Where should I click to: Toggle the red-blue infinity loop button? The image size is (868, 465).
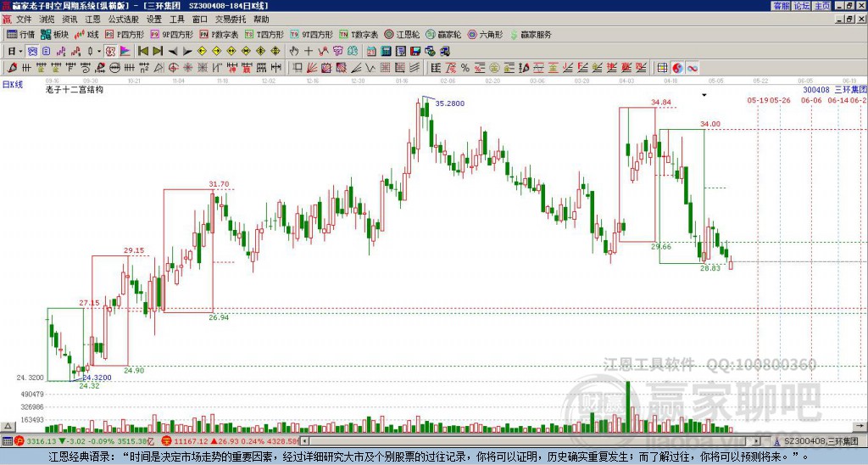point(693,68)
